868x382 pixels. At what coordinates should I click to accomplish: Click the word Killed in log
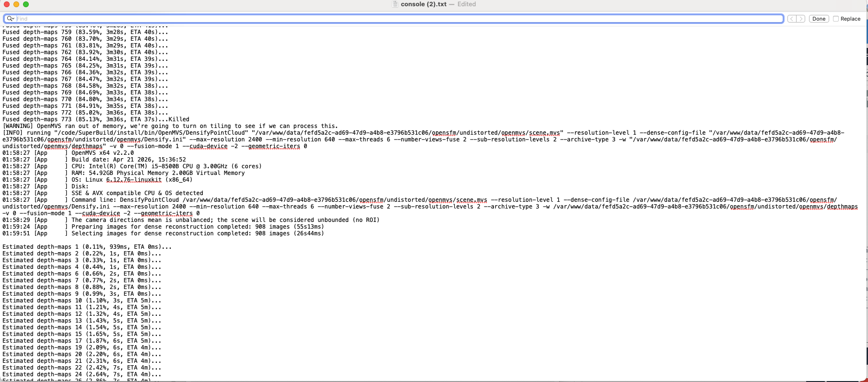[x=179, y=119]
